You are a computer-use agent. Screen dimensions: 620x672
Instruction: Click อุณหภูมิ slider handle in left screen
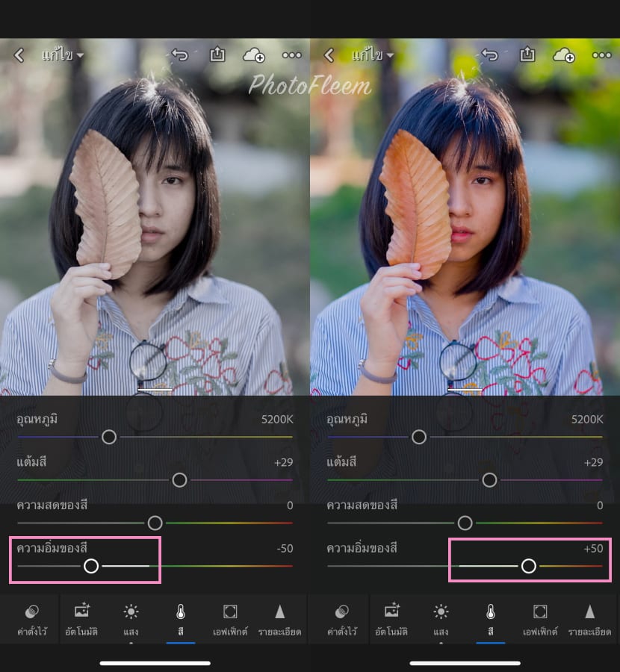[x=109, y=437]
